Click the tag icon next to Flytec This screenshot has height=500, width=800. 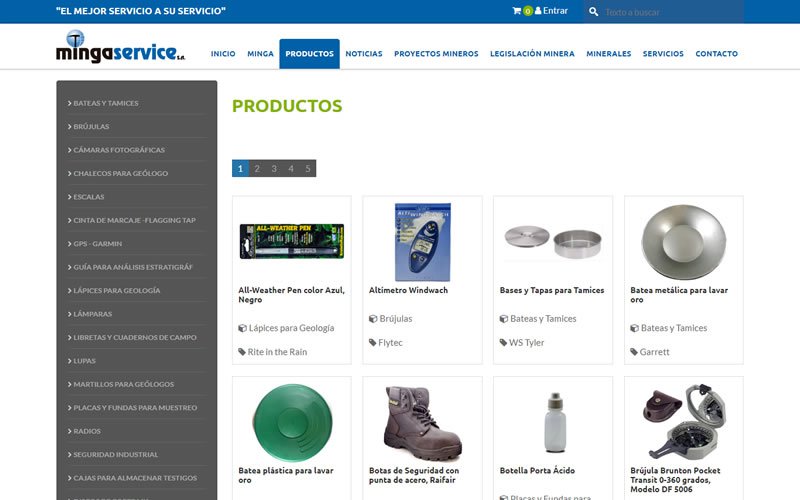(373, 343)
